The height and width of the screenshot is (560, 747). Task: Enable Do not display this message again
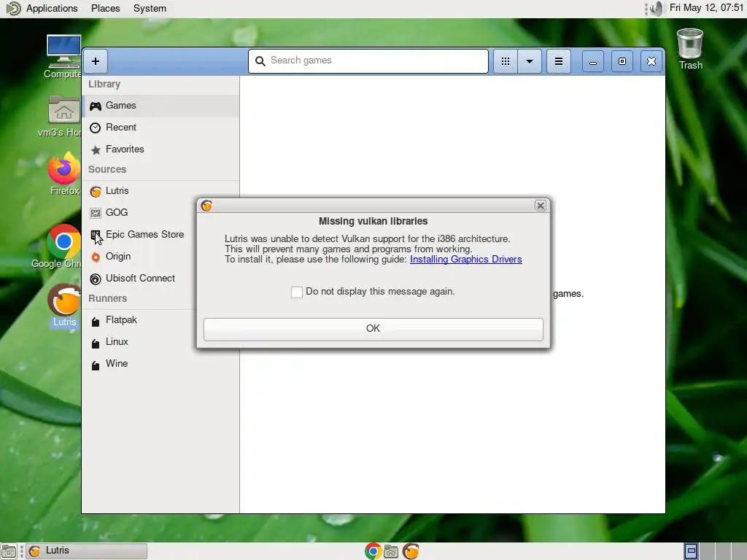(297, 292)
